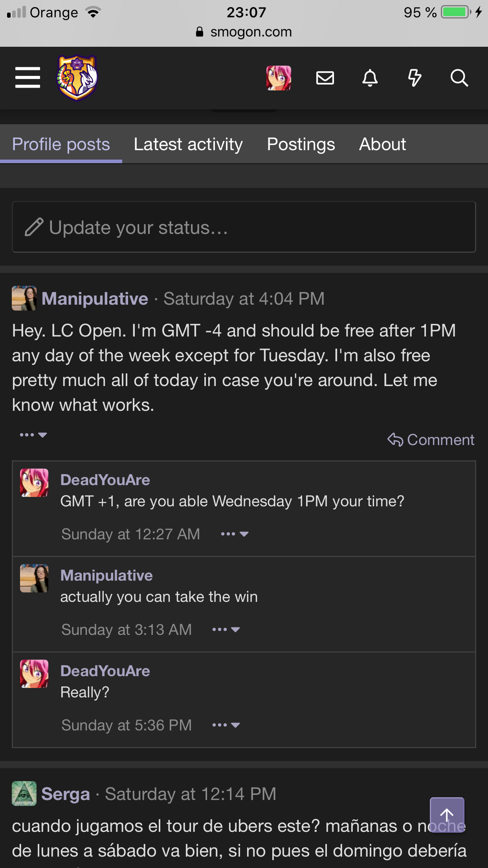Tap the scroll-to-top arrow button
This screenshot has width=488, height=868.
tap(447, 815)
